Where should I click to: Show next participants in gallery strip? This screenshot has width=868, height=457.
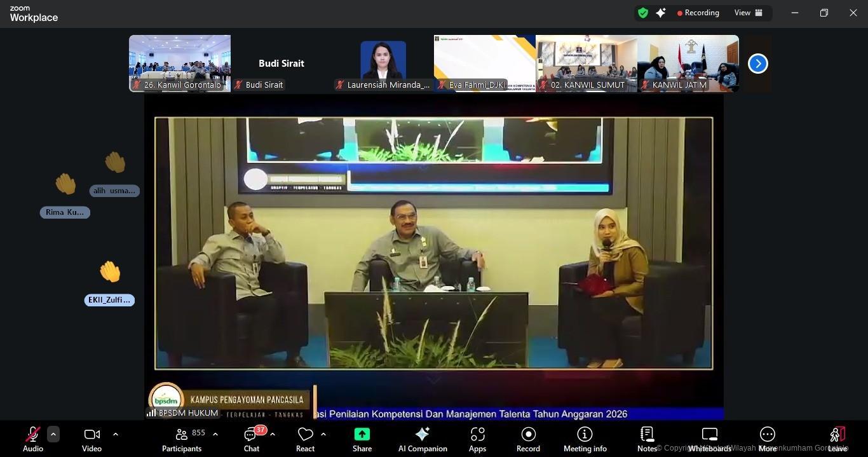coord(757,64)
